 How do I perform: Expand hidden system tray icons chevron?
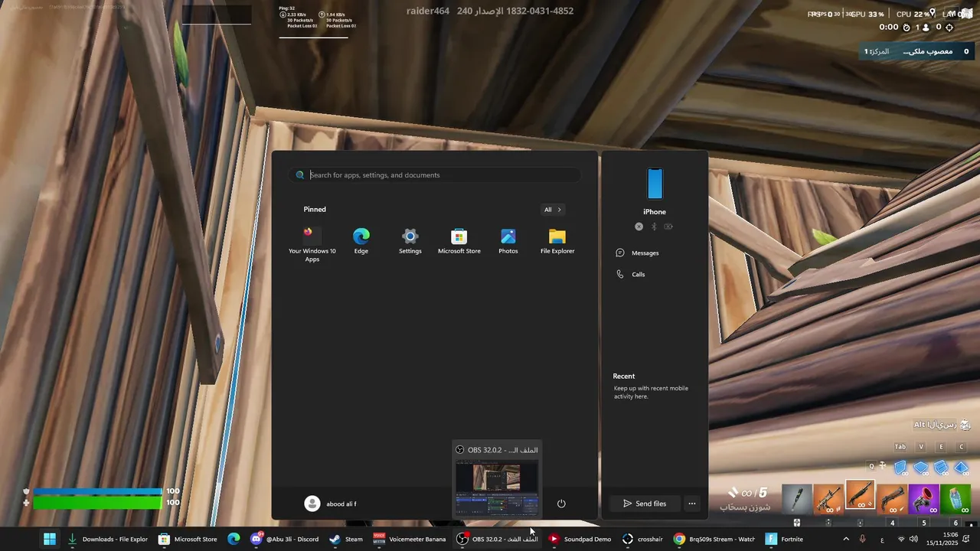(x=846, y=539)
